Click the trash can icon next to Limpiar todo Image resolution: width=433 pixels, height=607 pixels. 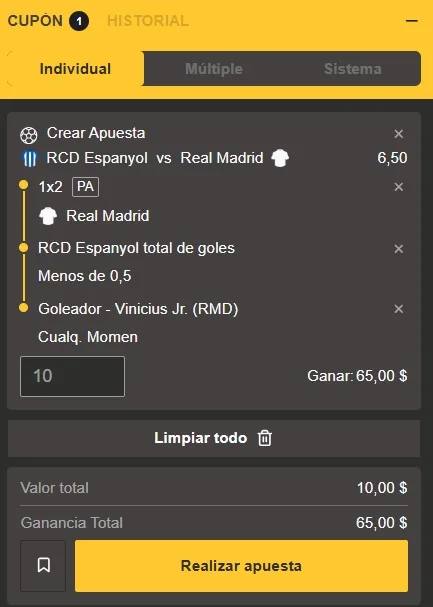pos(265,438)
